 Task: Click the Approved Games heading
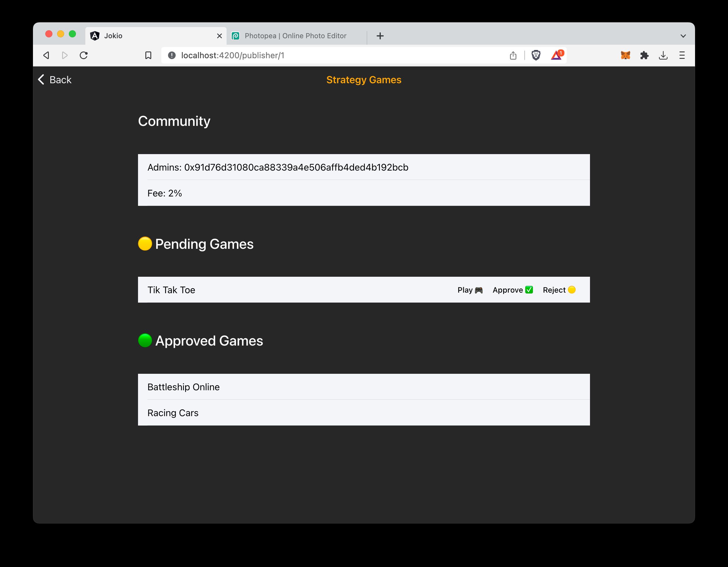(200, 341)
